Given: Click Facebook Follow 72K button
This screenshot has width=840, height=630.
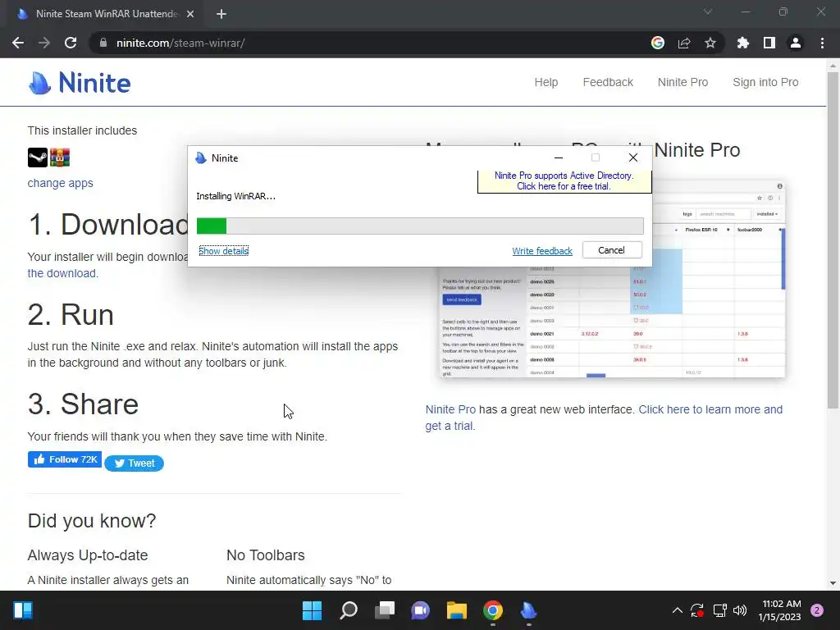Looking at the screenshot, I should (65, 459).
